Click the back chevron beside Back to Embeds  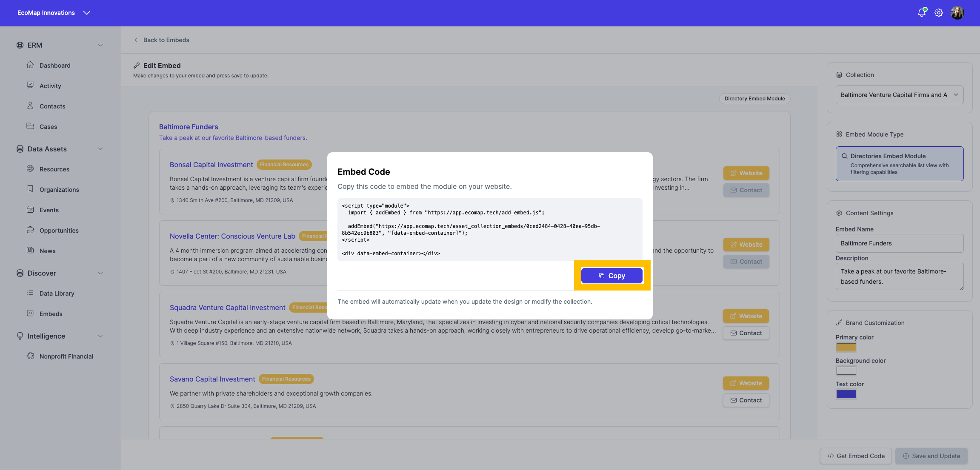[136, 40]
